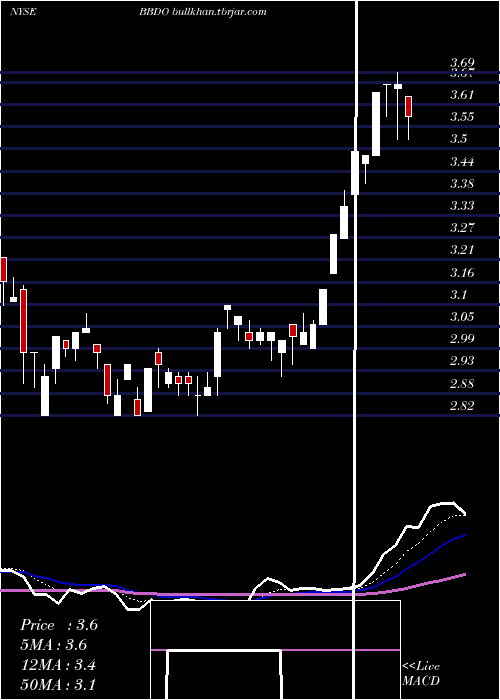Click the NYSE exchange label

23,12
